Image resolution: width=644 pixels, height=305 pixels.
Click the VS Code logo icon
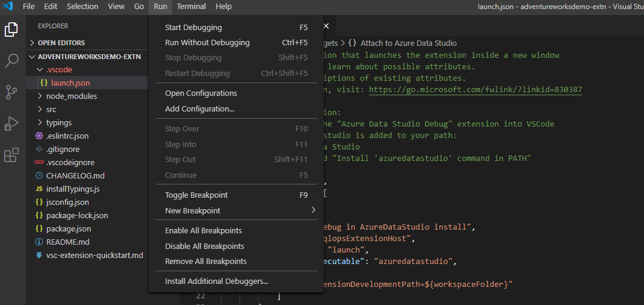tap(8, 7)
